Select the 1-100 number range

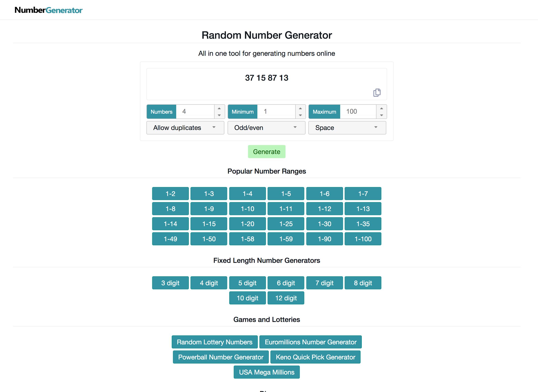point(363,239)
